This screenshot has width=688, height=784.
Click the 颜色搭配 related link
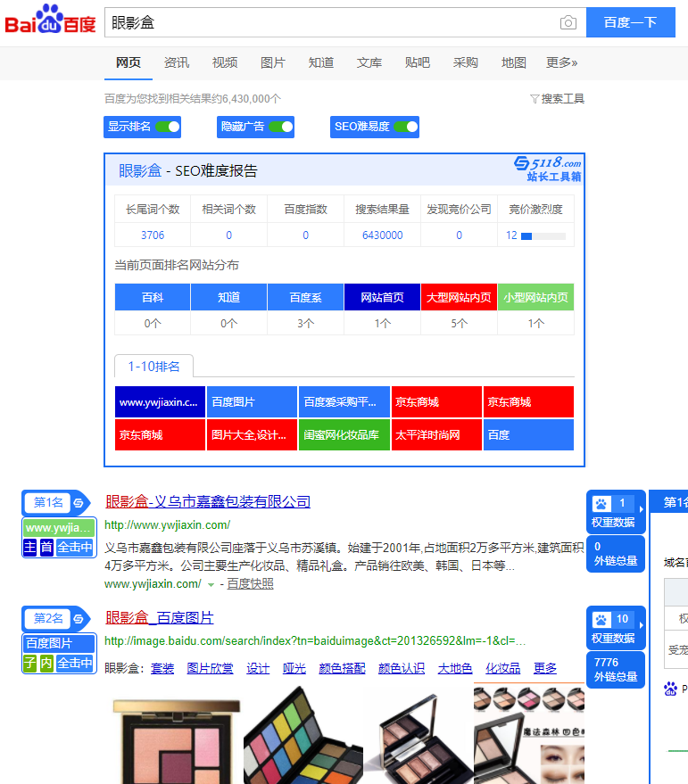[x=343, y=669]
